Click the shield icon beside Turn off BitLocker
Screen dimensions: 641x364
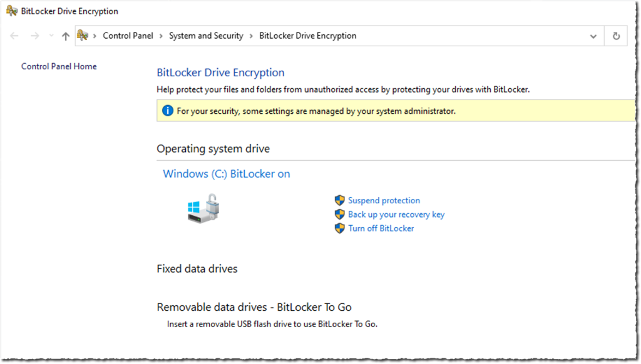click(339, 228)
